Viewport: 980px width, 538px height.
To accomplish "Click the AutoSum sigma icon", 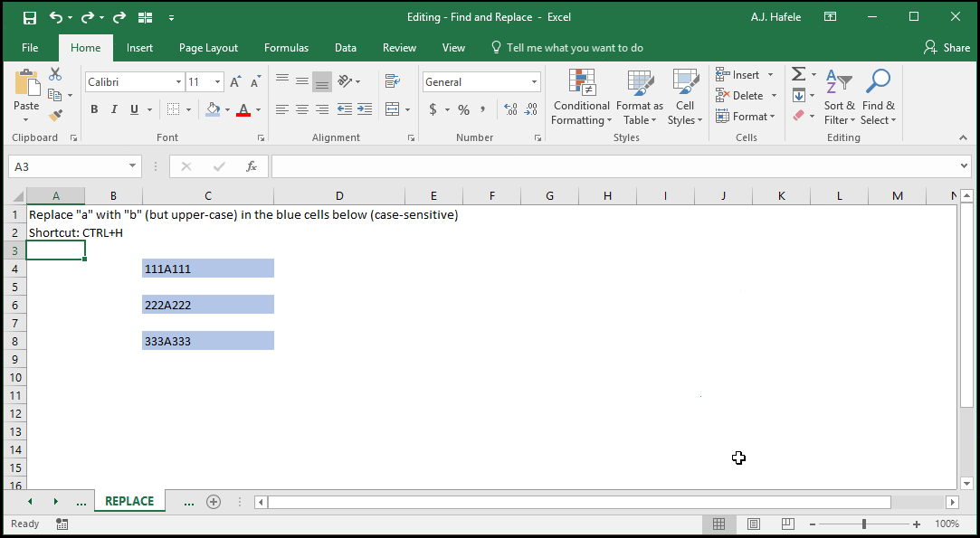I will [798, 74].
